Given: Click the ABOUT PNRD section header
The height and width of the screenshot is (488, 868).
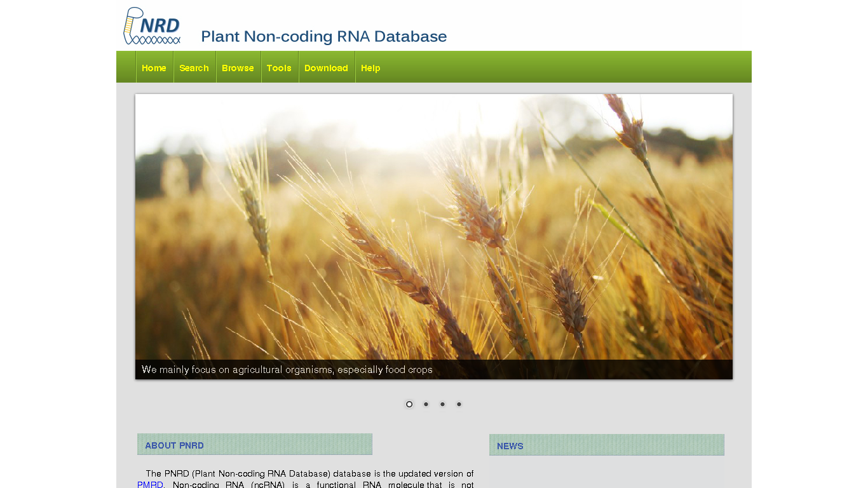Looking at the screenshot, I should click(174, 445).
